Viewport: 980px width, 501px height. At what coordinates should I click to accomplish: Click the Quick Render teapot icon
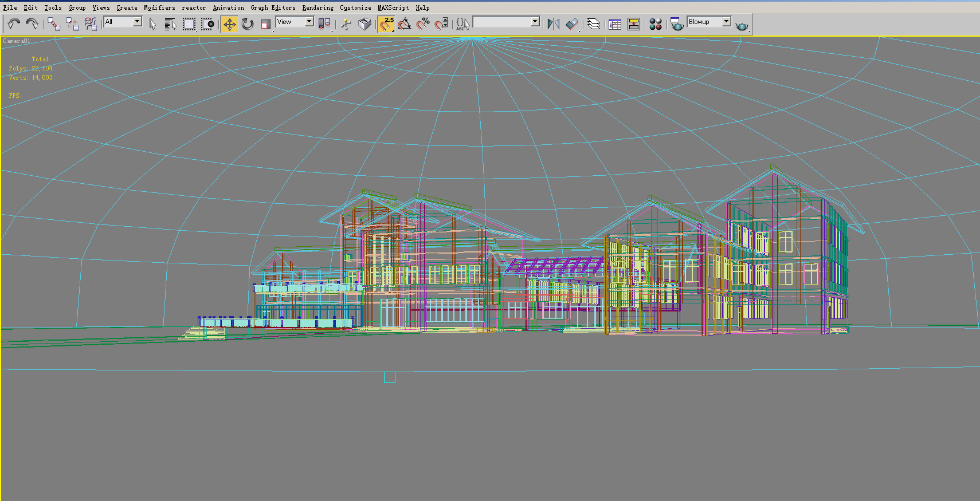click(742, 25)
